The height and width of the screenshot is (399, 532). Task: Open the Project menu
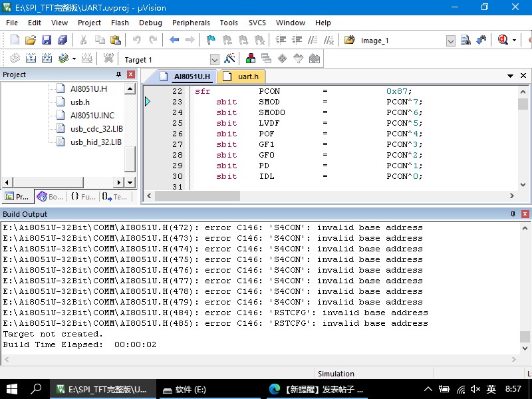coord(89,23)
